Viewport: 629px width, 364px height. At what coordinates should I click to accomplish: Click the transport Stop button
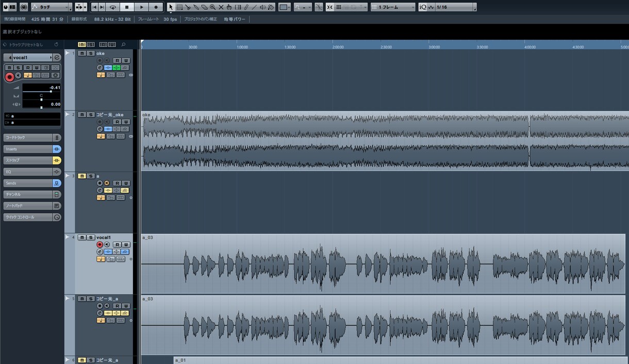click(127, 7)
